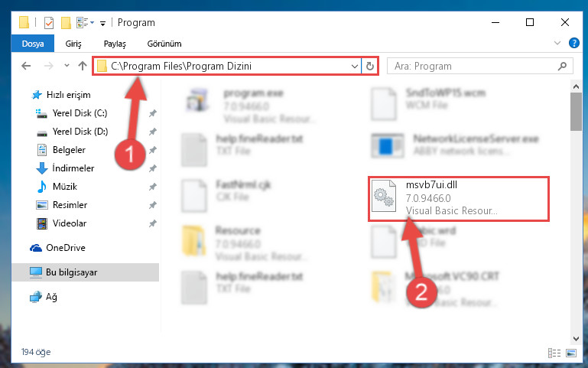Image resolution: width=588 pixels, height=368 pixels.
Task: Go up one folder level arrow
Action: pyautogui.click(x=83, y=66)
